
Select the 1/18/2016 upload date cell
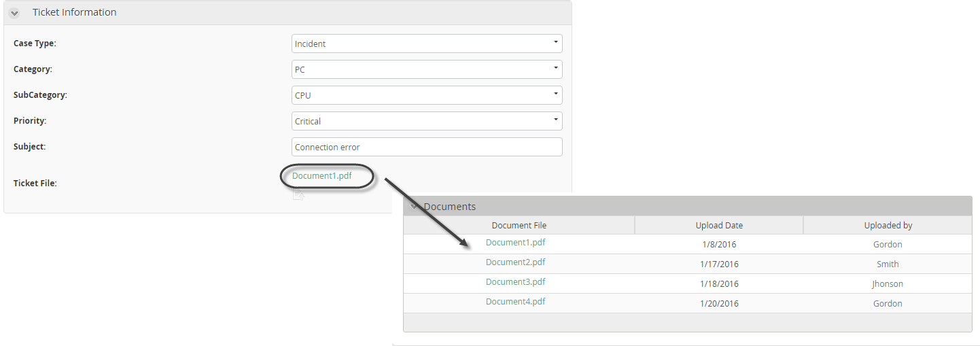(x=719, y=284)
